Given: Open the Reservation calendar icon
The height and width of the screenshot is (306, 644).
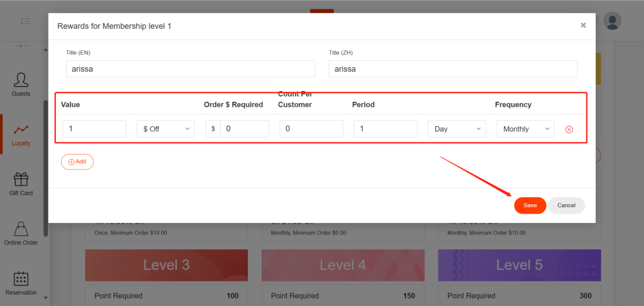Looking at the screenshot, I should [x=21, y=278].
